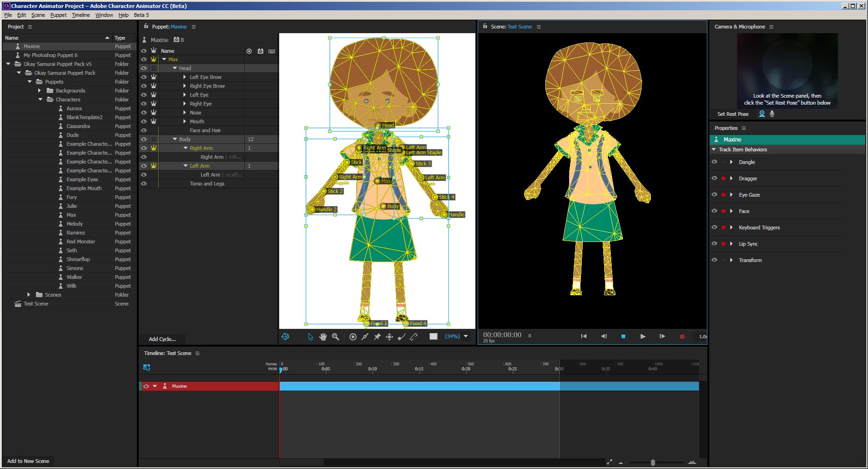Click Add to New Scene button
868x469 pixels.
point(28,461)
